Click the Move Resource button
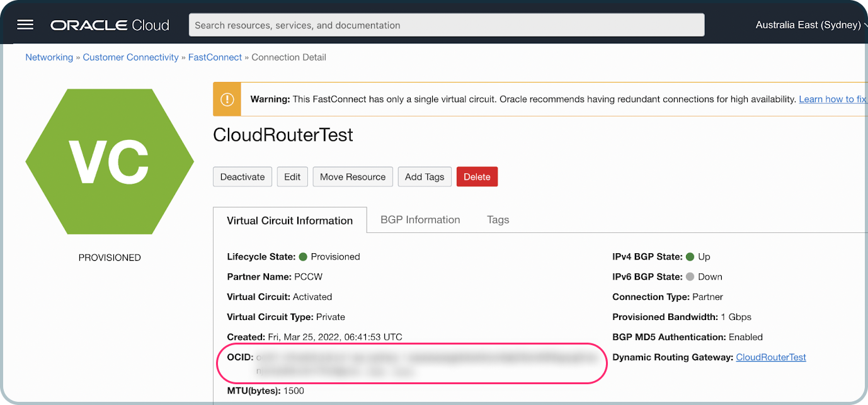 (x=353, y=177)
